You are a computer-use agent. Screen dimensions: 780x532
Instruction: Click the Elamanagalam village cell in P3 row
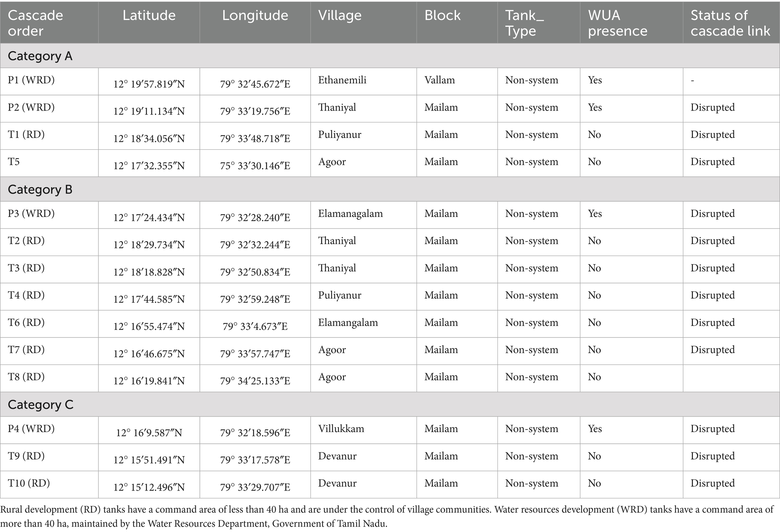point(350,213)
